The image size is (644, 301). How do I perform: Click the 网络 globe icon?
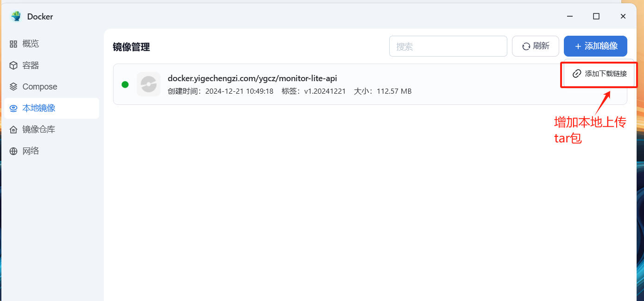coord(13,151)
